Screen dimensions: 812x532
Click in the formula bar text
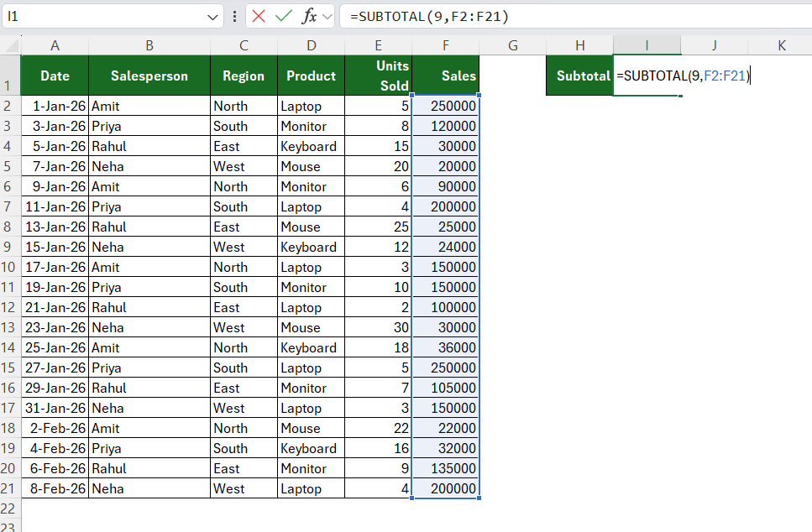point(429,17)
